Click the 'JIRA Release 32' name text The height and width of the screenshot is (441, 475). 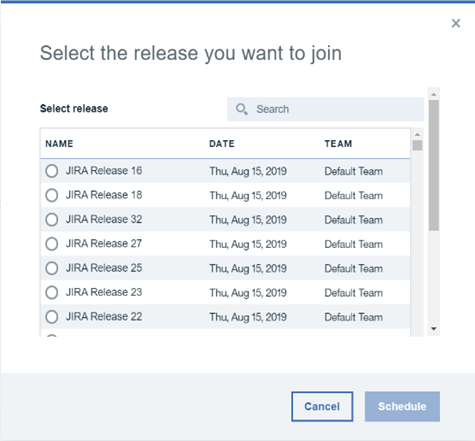click(x=104, y=219)
